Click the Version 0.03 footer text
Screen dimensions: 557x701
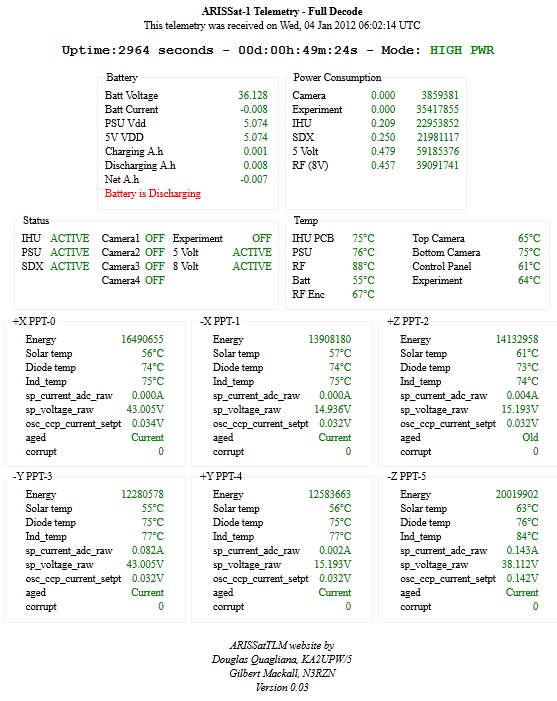(282, 688)
